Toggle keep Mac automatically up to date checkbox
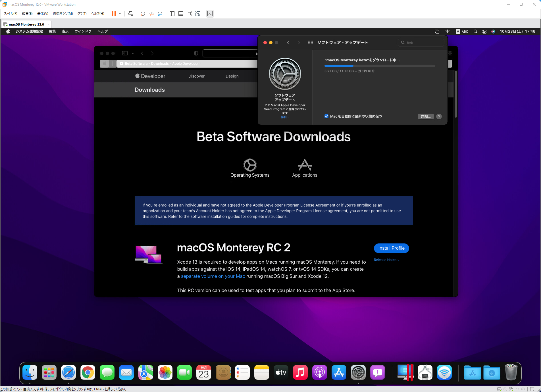This screenshot has height=392, width=541. 326,116
